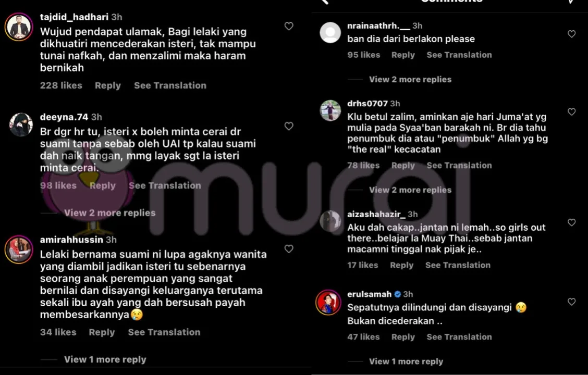The width and height of the screenshot is (588, 375).
Task: Expand 2 more replies under deeyna.74
Action: point(109,213)
